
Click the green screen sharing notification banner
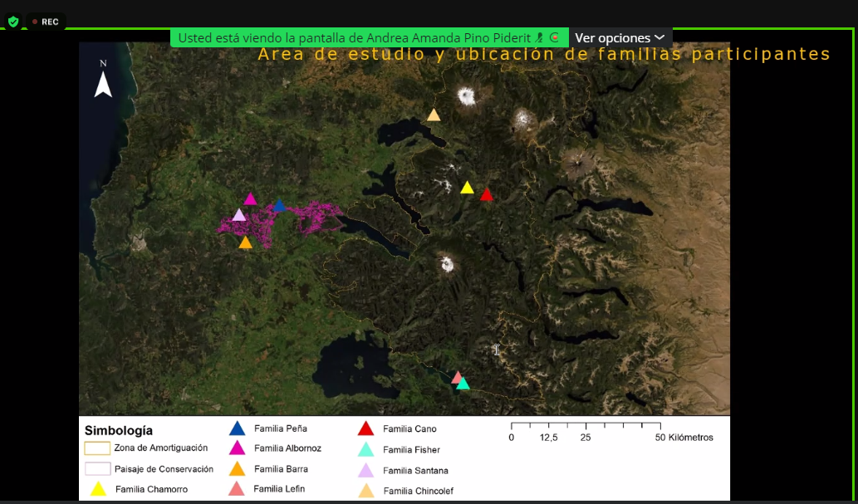[x=357, y=38]
